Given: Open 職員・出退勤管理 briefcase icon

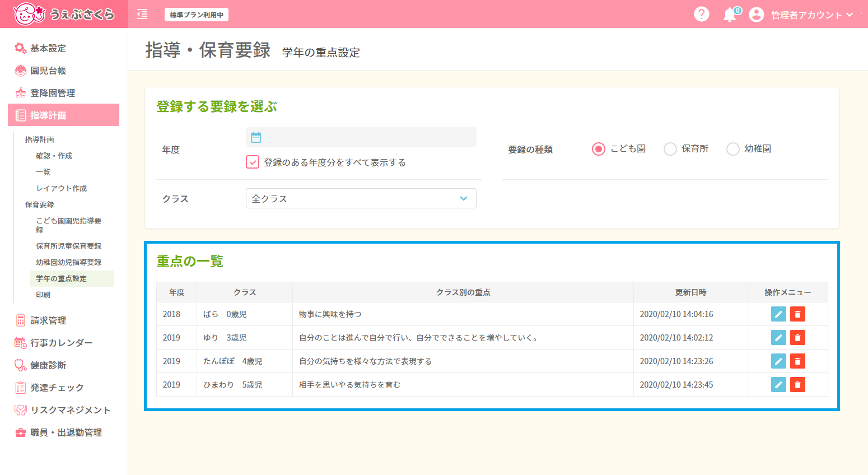Looking at the screenshot, I should pos(21,432).
